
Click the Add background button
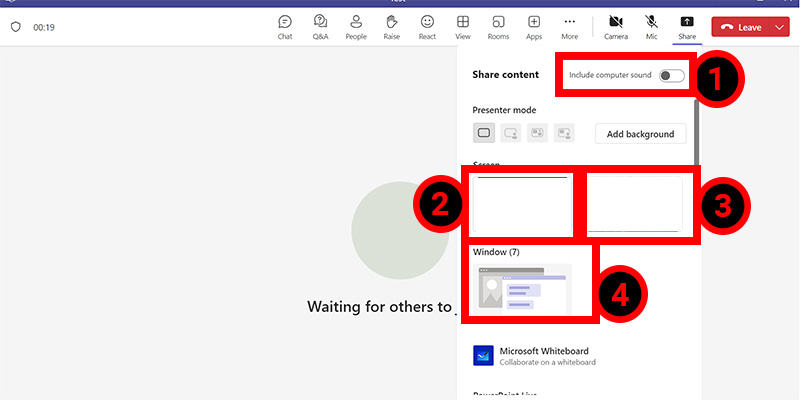coord(641,134)
